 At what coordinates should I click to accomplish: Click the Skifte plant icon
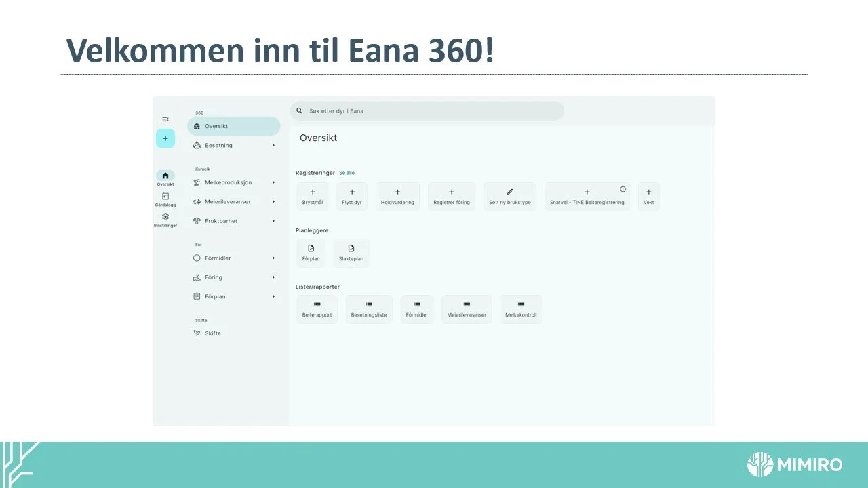coord(197,333)
